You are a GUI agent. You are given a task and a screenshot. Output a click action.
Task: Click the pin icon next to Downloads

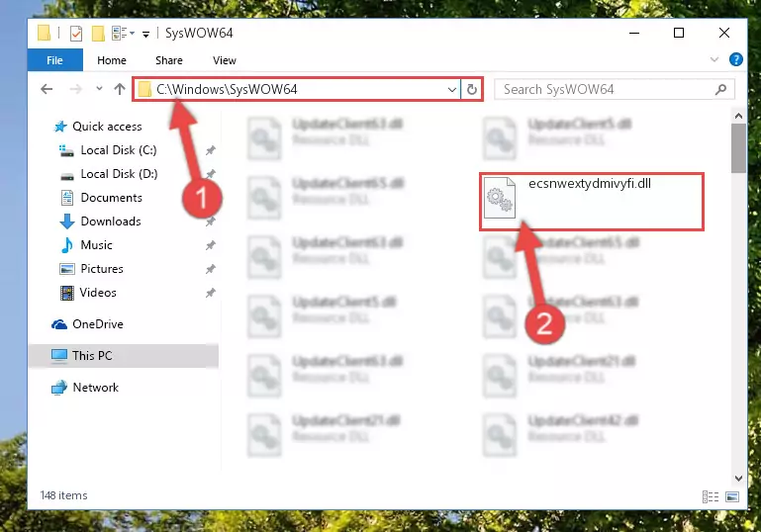pyautogui.click(x=211, y=222)
